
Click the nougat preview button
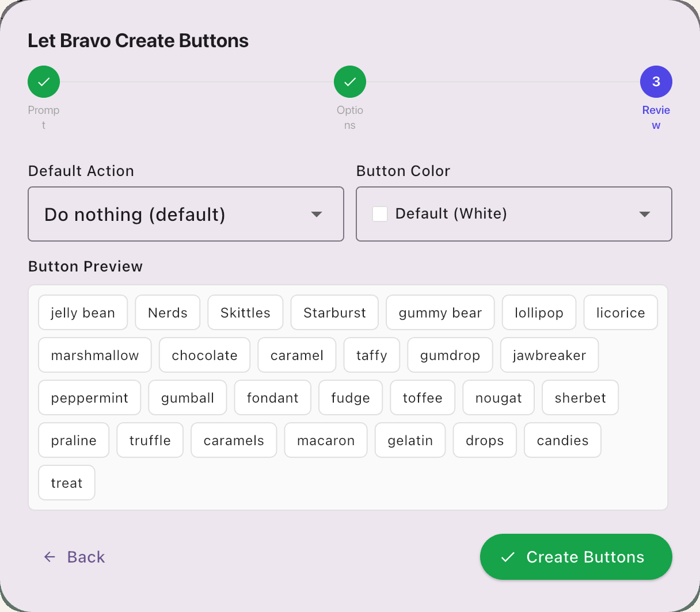coord(499,397)
